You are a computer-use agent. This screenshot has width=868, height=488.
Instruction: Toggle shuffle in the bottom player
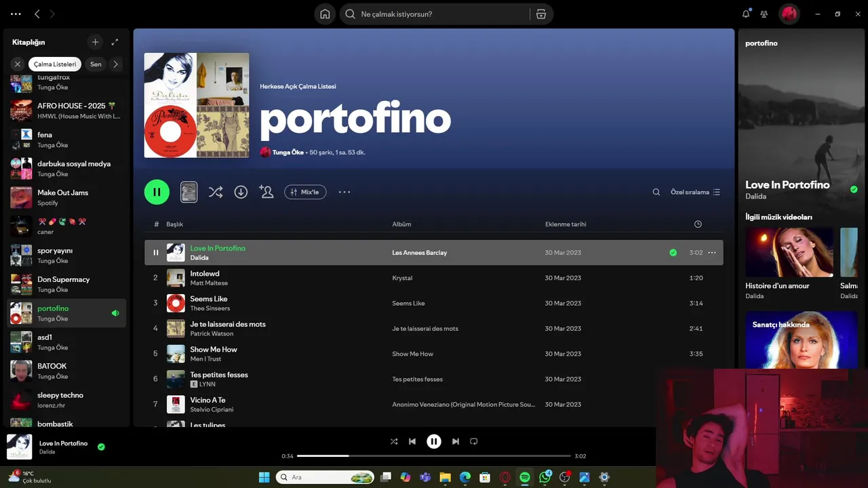point(394,441)
